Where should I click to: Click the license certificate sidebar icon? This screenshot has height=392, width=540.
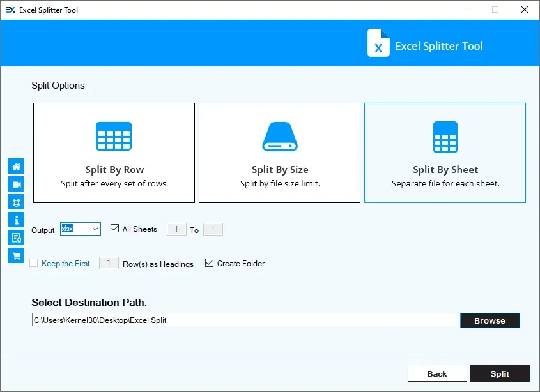16,237
